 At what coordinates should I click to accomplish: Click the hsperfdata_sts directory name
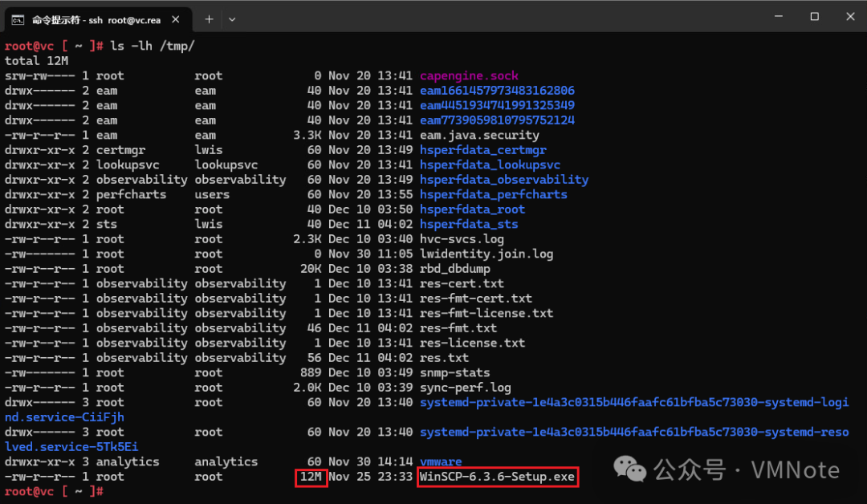pyautogui.click(x=469, y=225)
